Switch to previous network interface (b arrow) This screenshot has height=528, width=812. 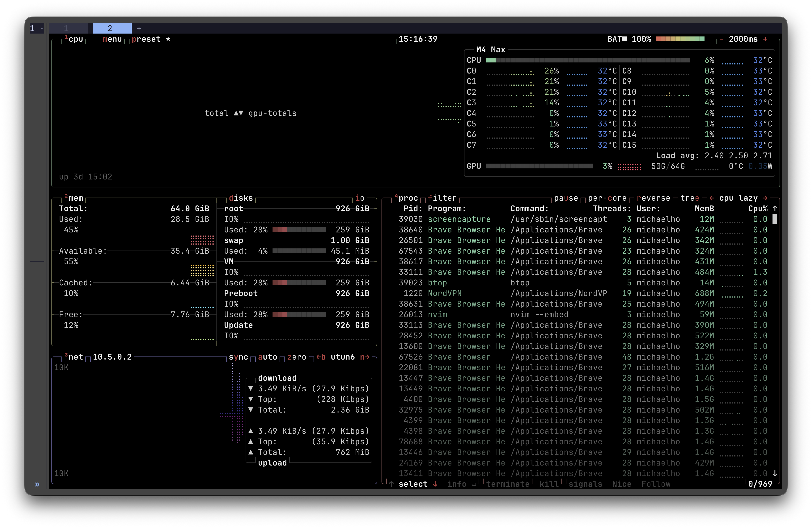pyautogui.click(x=321, y=357)
